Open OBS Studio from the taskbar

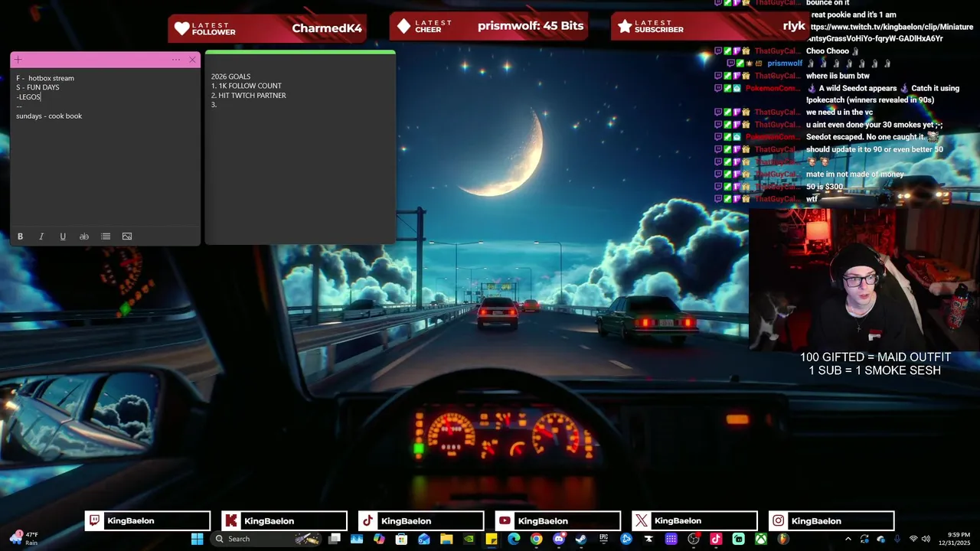[x=693, y=539]
